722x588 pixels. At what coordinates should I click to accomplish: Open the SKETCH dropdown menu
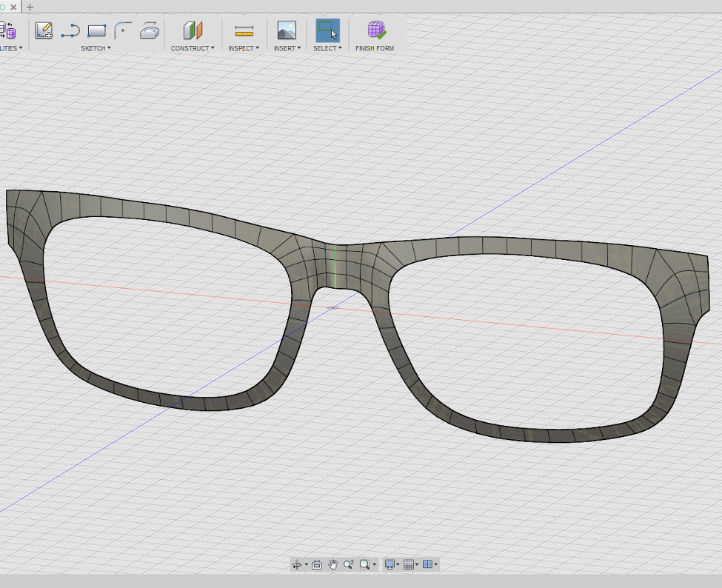click(x=96, y=48)
